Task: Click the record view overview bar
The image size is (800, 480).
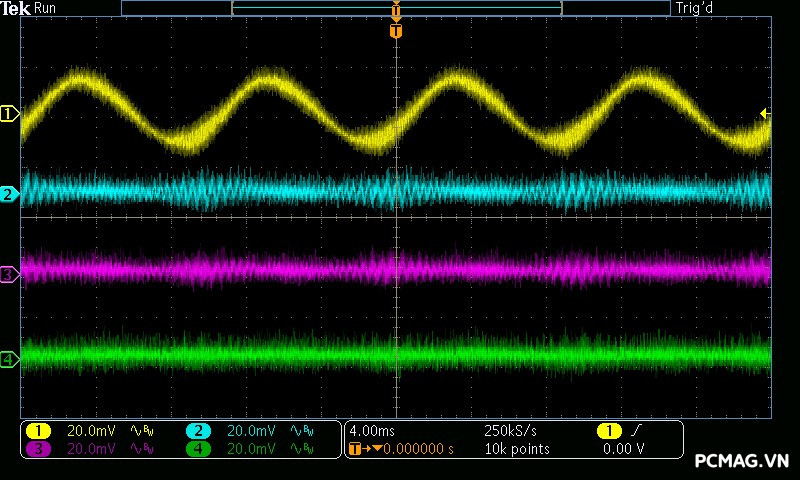Action: (396, 8)
